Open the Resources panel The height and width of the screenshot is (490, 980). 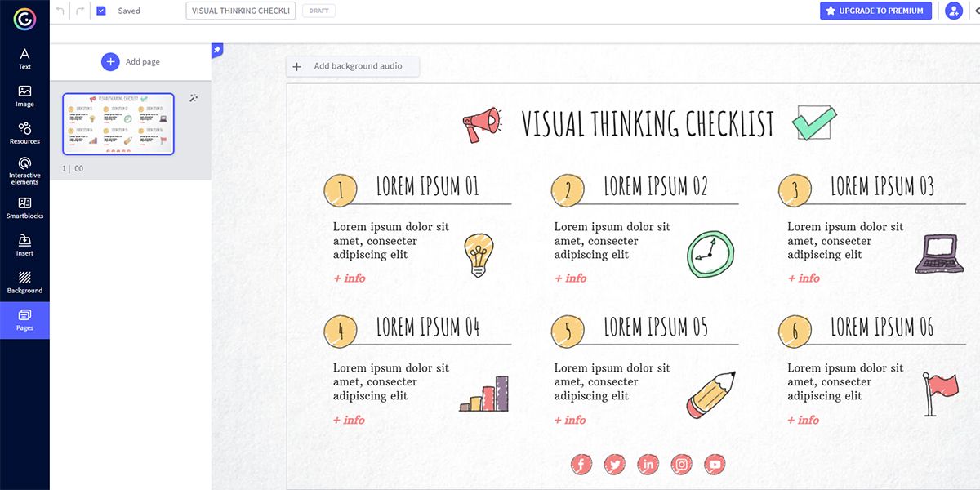24,133
